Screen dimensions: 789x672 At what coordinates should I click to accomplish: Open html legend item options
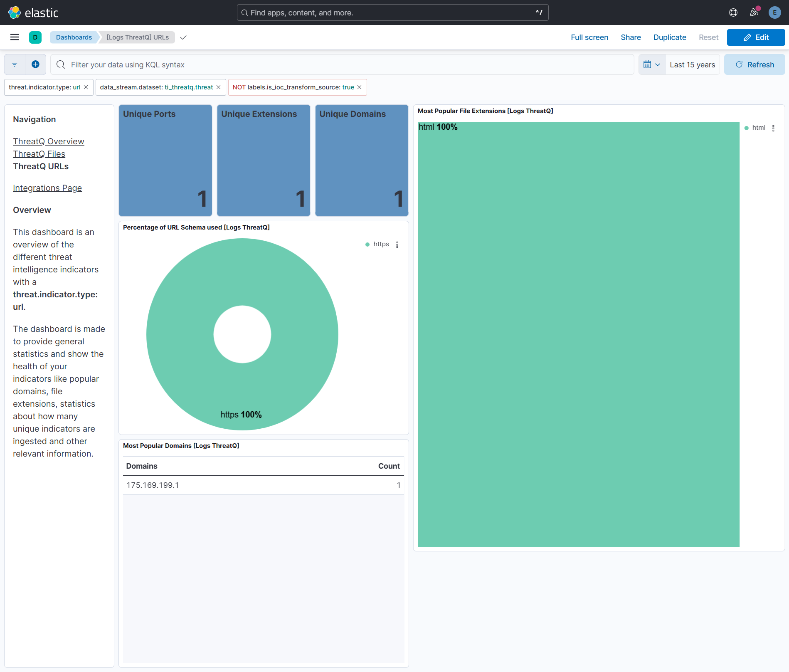[773, 128]
